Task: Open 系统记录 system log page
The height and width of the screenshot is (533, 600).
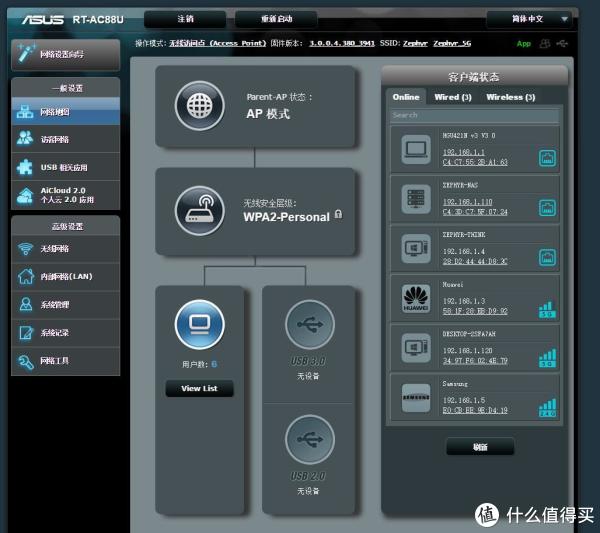Action: 65,333
